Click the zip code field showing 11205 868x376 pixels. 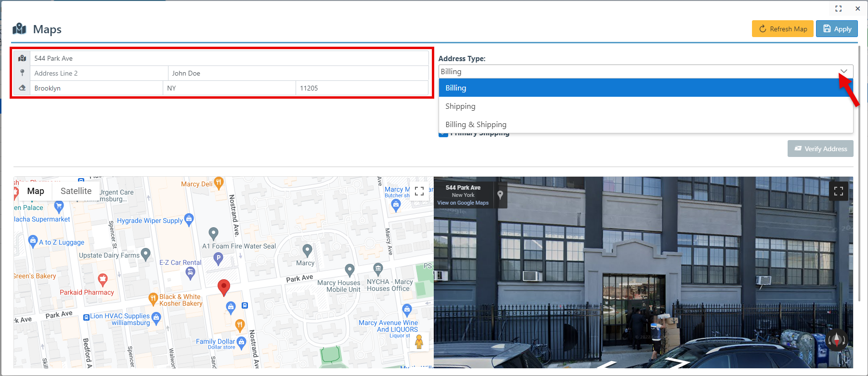click(361, 88)
